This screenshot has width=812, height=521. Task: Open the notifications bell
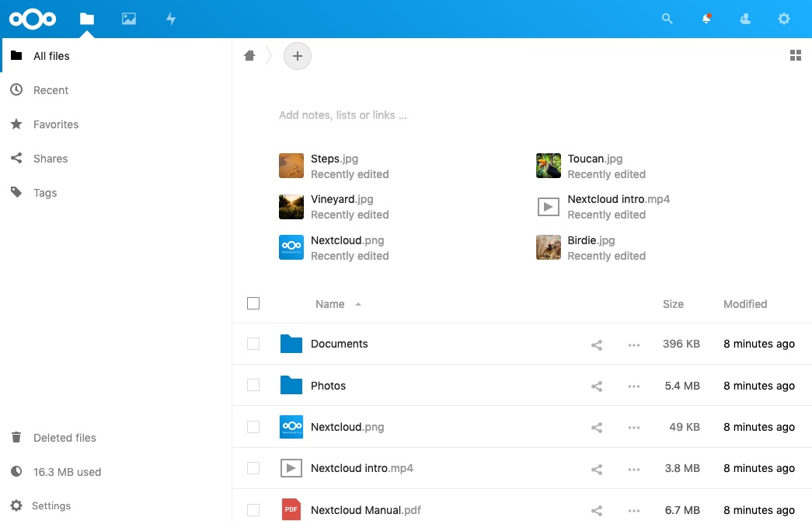[x=706, y=19]
